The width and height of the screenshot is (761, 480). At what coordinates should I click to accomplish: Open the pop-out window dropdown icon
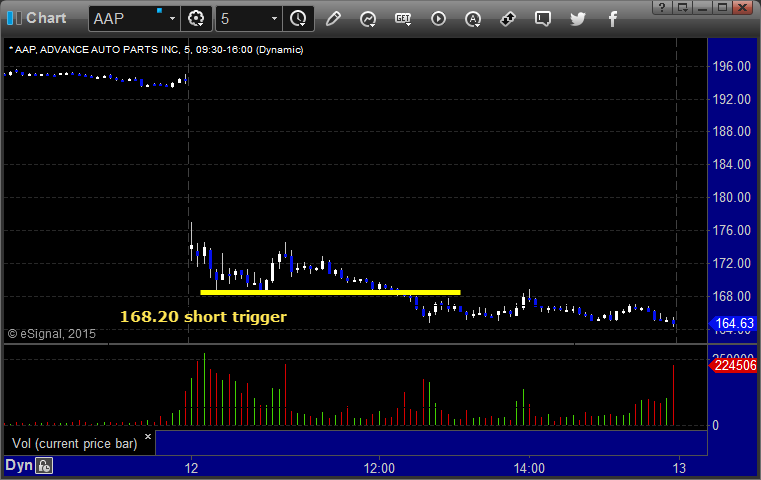pyautogui.click(x=682, y=7)
